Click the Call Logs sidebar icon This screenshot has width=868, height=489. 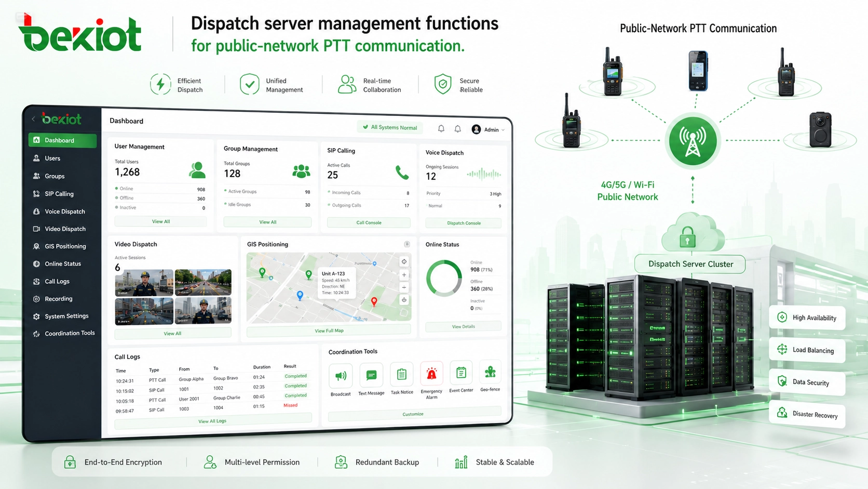(36, 281)
